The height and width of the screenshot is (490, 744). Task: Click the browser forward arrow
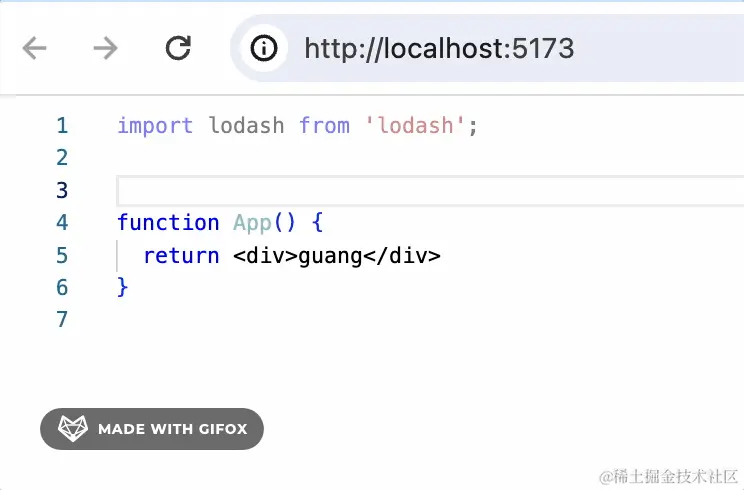[105, 48]
